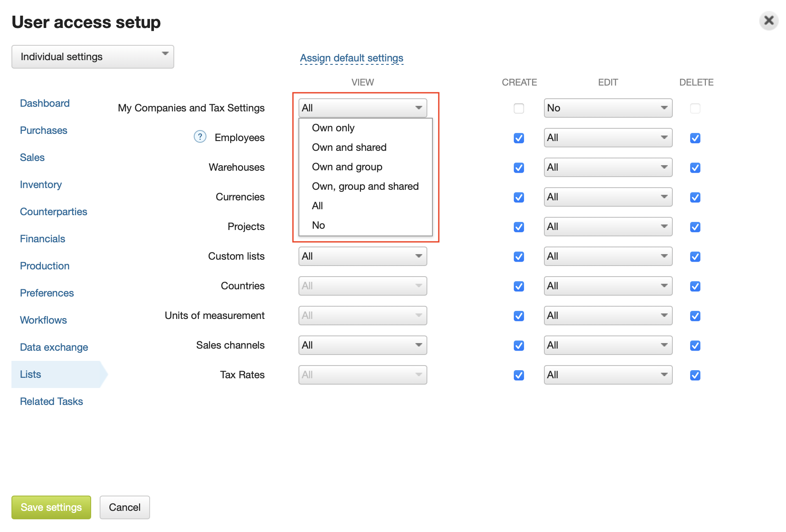786x532 pixels.
Task: Uncheck Create for Employees
Action: 519,138
